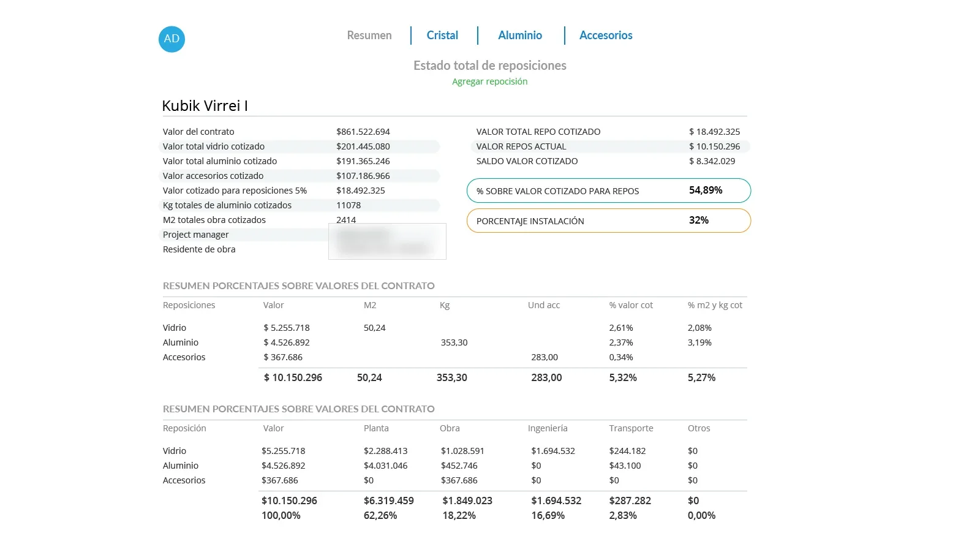Click the Transporte total $287.282
Screen dimensions: 980x552
(630, 501)
